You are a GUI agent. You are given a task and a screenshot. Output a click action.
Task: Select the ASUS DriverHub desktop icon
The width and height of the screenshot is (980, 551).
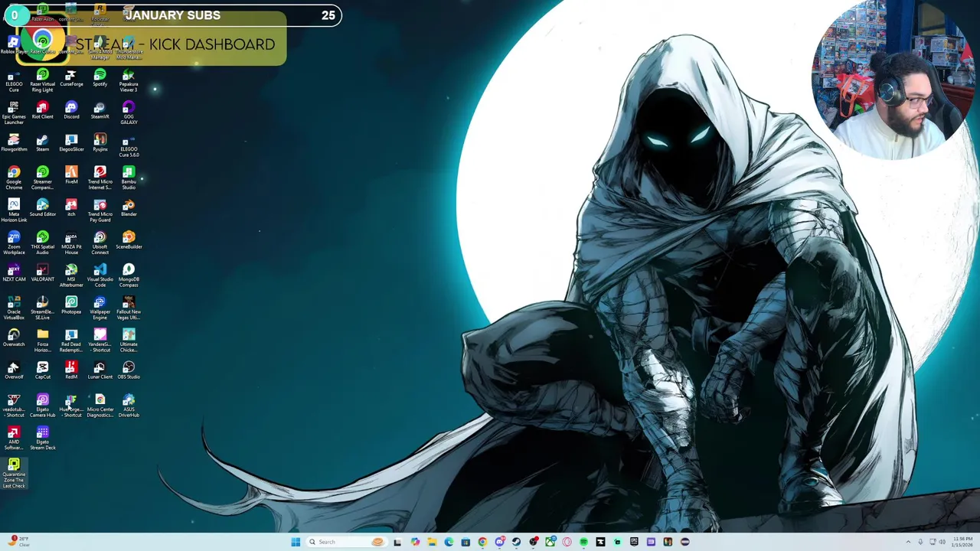pyautogui.click(x=129, y=406)
